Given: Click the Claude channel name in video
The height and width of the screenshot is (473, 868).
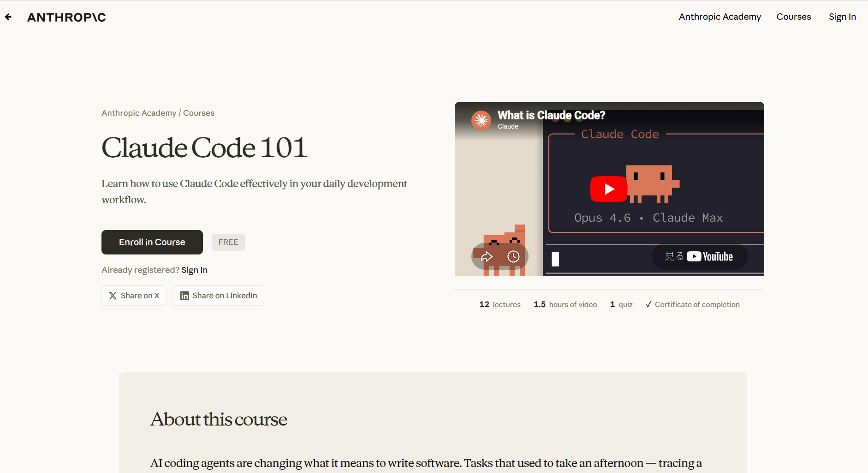Looking at the screenshot, I should pos(508,126).
